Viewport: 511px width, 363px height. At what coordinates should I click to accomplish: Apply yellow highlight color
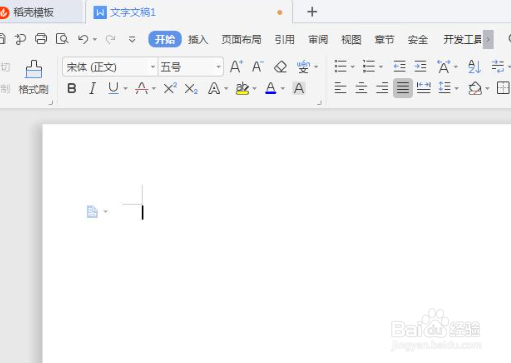point(242,88)
